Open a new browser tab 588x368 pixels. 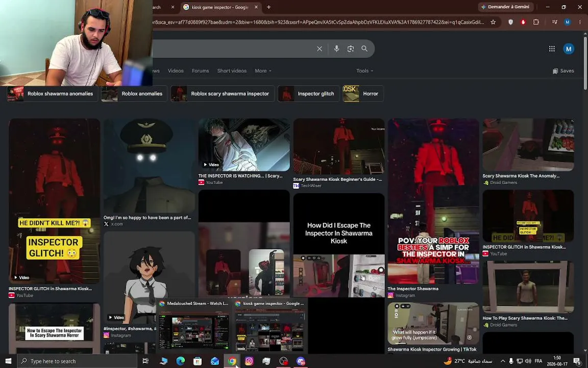tap(268, 7)
